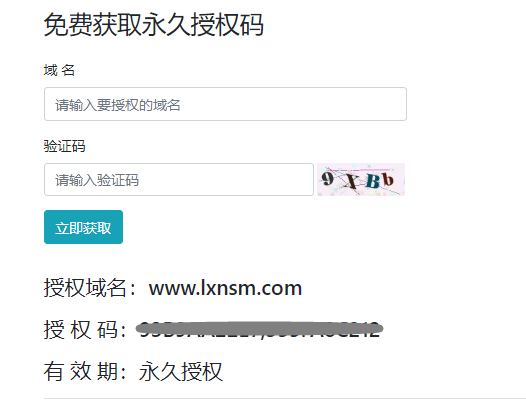Click the digit 9 in captcha
Image resolution: width=526 pixels, height=408 pixels.
click(328, 178)
